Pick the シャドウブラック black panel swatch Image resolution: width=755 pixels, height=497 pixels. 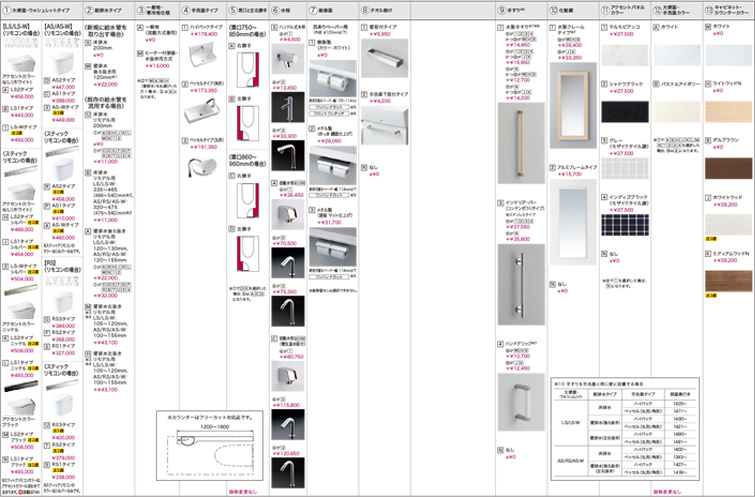[x=625, y=112]
